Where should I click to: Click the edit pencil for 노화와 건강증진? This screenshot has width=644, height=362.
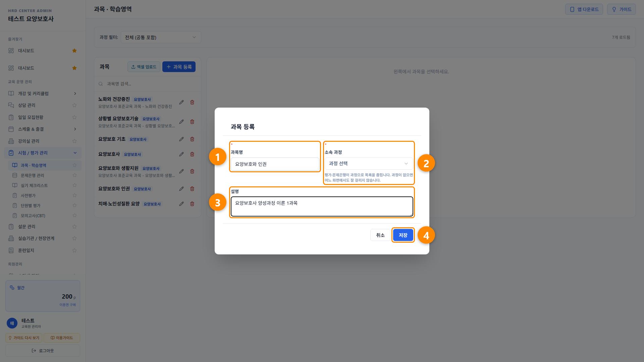click(181, 102)
